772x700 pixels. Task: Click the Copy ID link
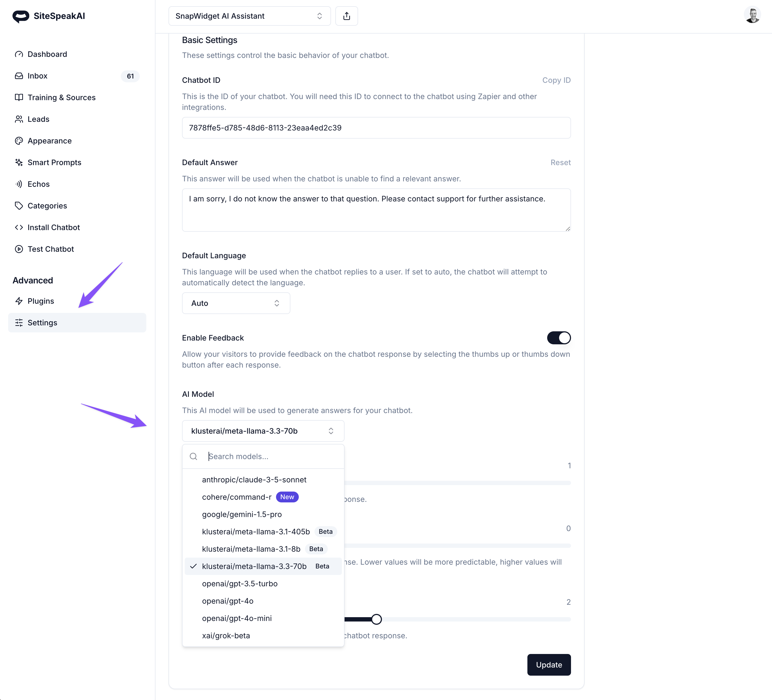[556, 80]
